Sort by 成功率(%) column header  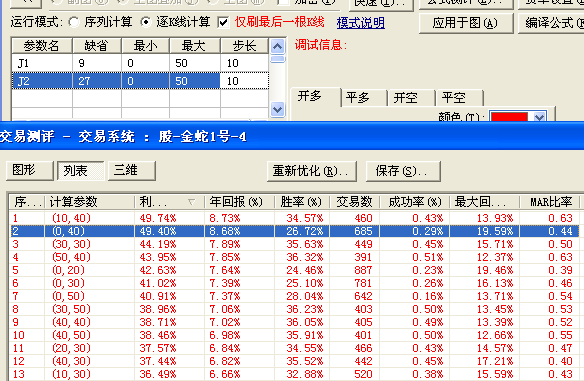(x=415, y=202)
